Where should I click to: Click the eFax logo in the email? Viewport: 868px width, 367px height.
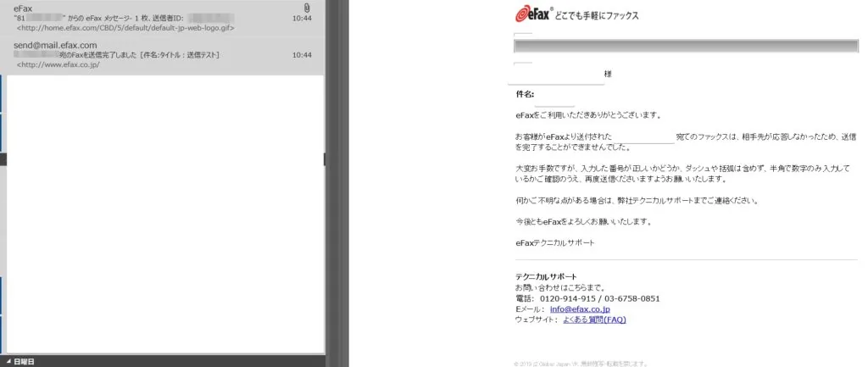click(532, 14)
